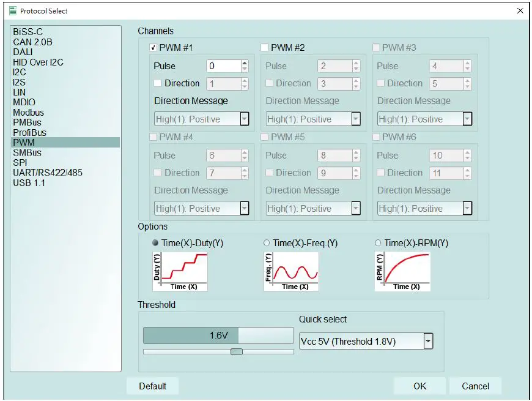Expand the Quick select Vcc threshold dropdown
This screenshot has width=532, height=401.
pos(428,341)
